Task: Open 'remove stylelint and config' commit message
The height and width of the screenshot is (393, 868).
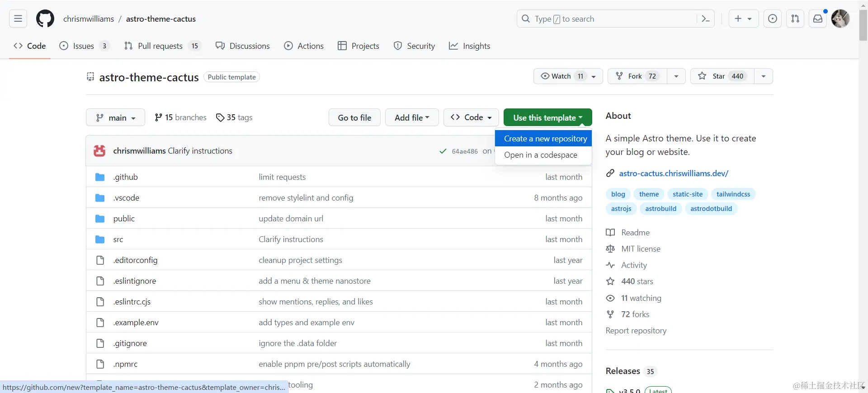Action: coord(306,198)
